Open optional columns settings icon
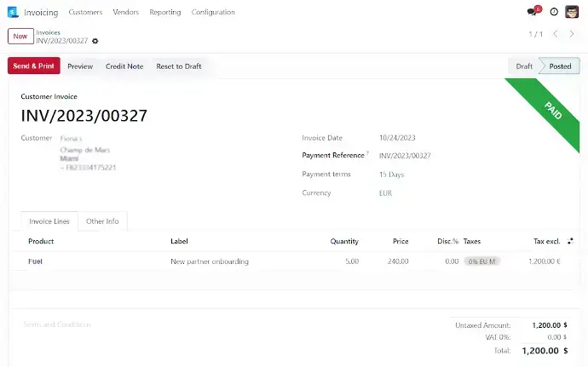588x367 pixels. click(x=571, y=241)
